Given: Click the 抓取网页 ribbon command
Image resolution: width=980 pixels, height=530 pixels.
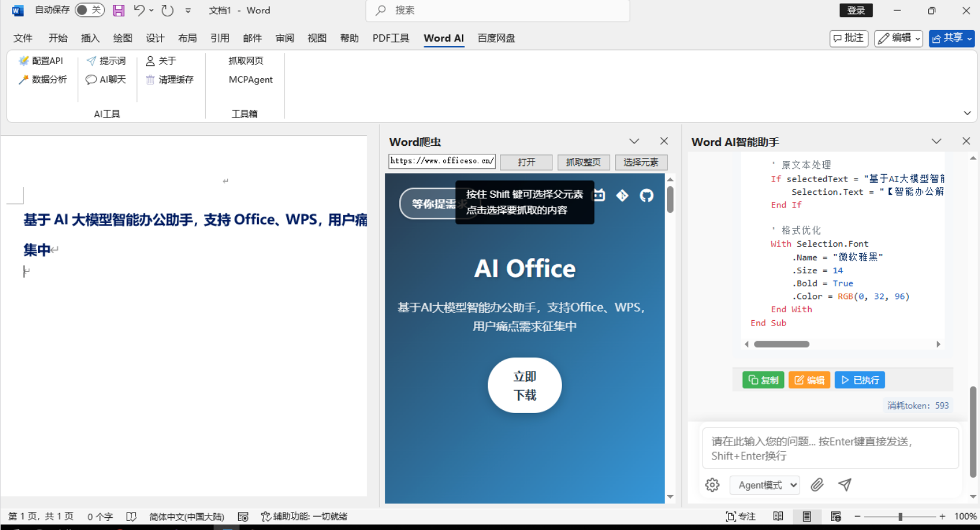Looking at the screenshot, I should (x=246, y=61).
